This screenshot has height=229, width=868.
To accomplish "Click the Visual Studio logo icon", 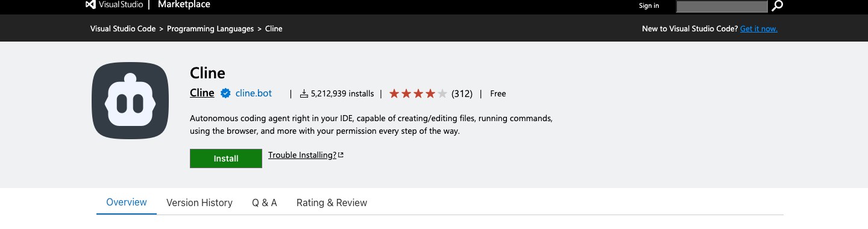I will point(90,5).
